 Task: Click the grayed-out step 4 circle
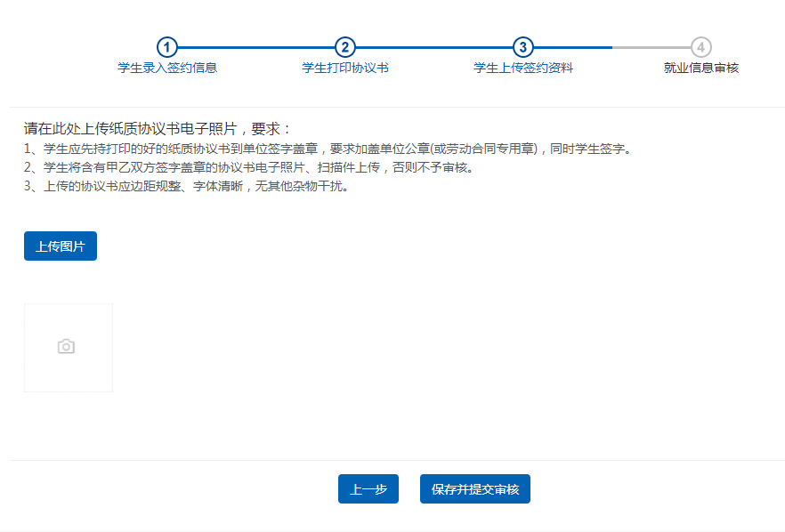pos(701,47)
